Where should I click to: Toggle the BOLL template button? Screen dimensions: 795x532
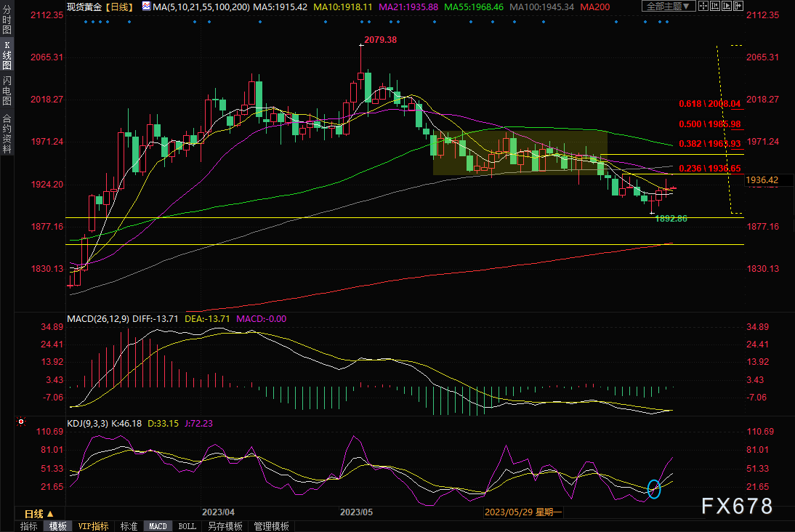click(x=187, y=526)
